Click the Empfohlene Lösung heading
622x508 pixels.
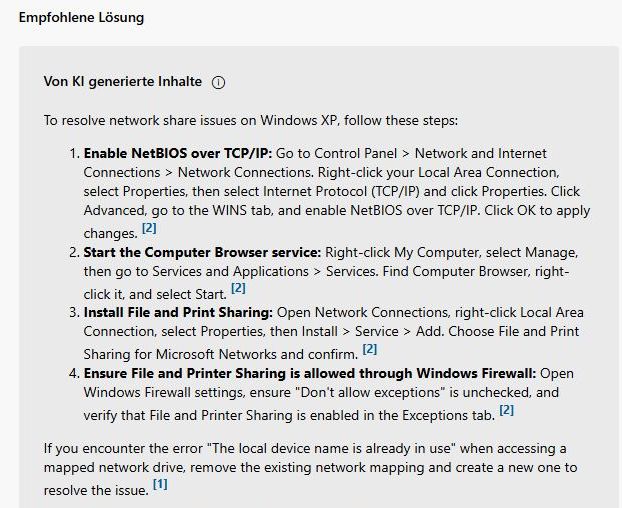tap(81, 17)
